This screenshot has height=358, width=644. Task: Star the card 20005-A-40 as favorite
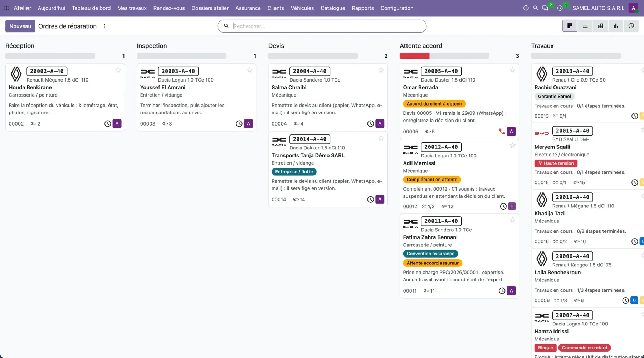512,70
